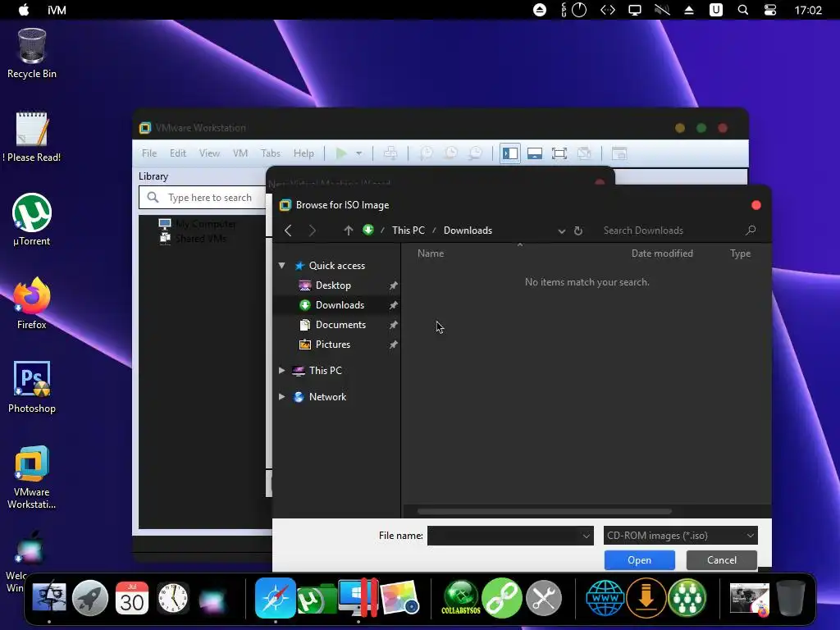
Task: Open the Please Read! note icon
Action: [32, 137]
